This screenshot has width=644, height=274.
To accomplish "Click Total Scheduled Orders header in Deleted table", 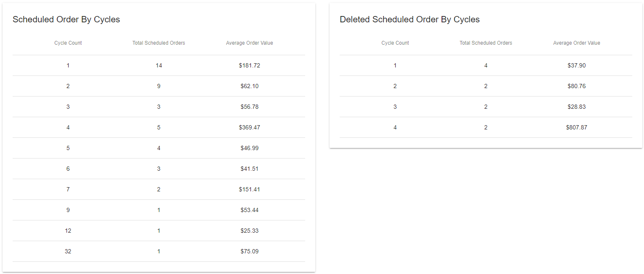I will point(486,43).
